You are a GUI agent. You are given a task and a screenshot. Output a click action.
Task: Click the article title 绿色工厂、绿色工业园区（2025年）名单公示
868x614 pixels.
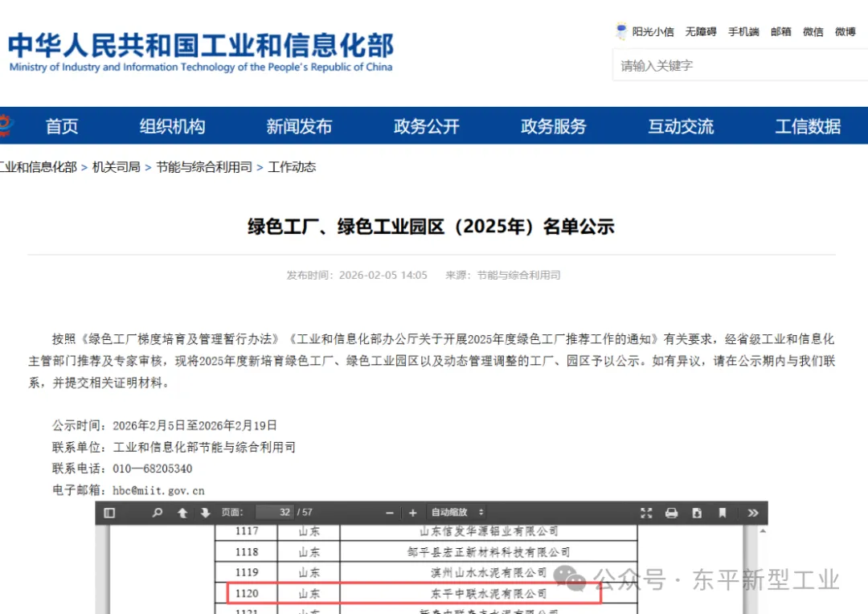(432, 227)
